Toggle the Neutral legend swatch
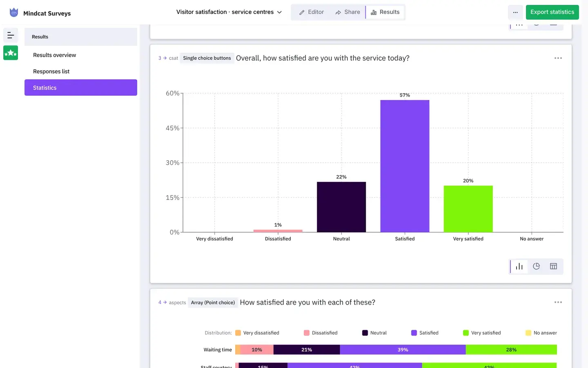 tap(365, 333)
